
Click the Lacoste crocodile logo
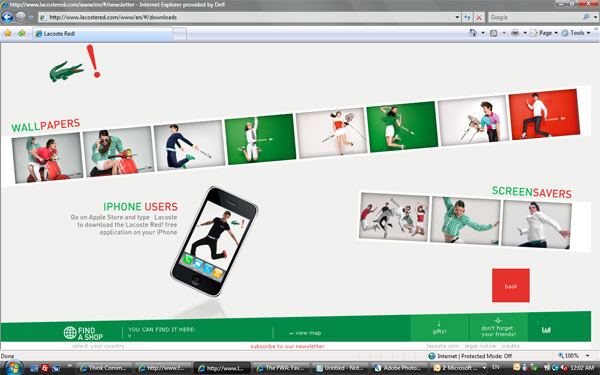pos(66,71)
